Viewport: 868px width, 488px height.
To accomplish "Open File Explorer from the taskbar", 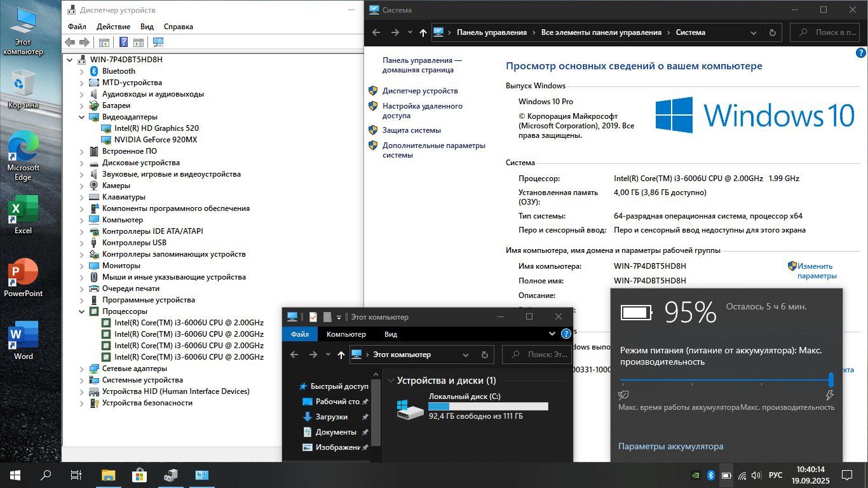I will [108, 475].
